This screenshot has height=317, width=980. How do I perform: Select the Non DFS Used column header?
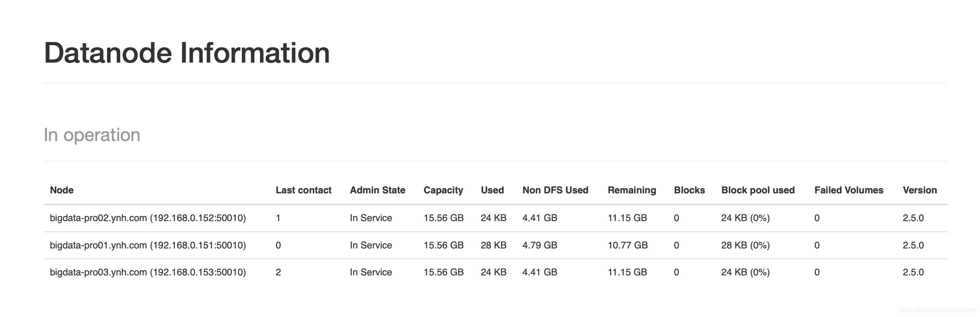[555, 190]
